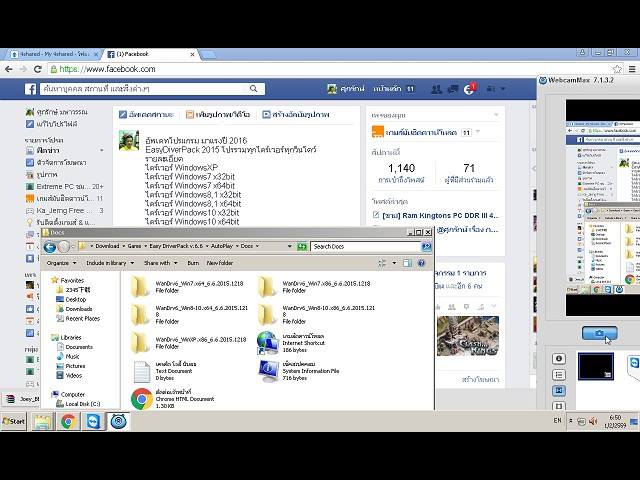640x480 pixels.
Task: Click in the Chrome address bar
Action: 331,69
